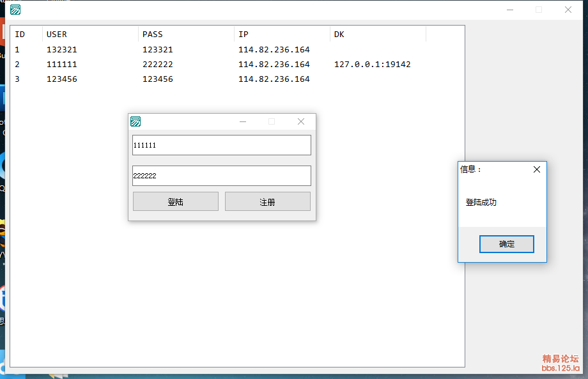Close the 信息 message box
Screen dimensions: 588x379
pos(536,169)
